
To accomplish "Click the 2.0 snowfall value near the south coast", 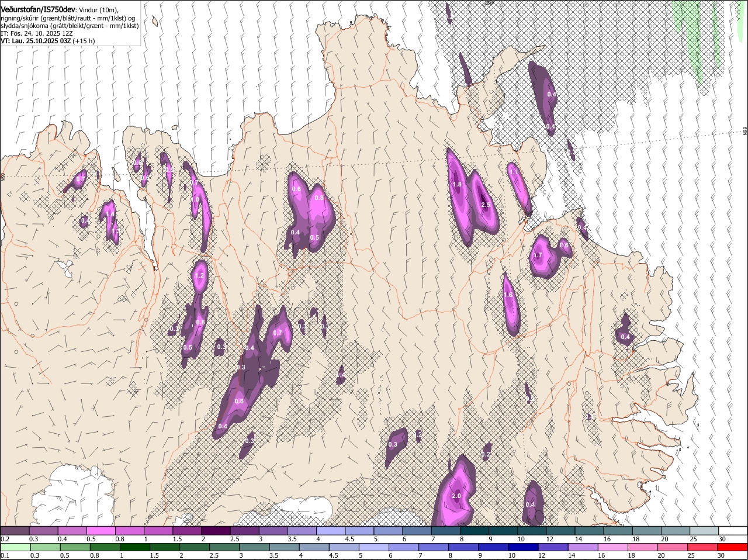I will pos(456,496).
